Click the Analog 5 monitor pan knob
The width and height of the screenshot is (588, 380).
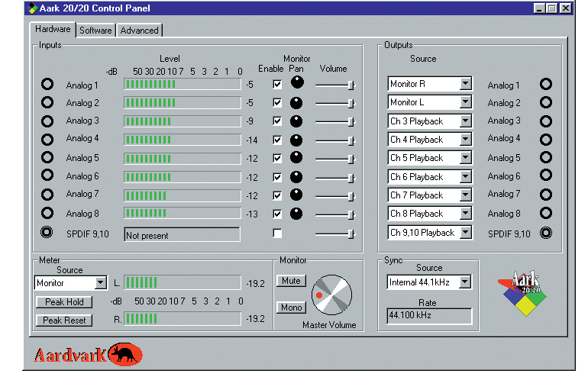click(x=296, y=158)
